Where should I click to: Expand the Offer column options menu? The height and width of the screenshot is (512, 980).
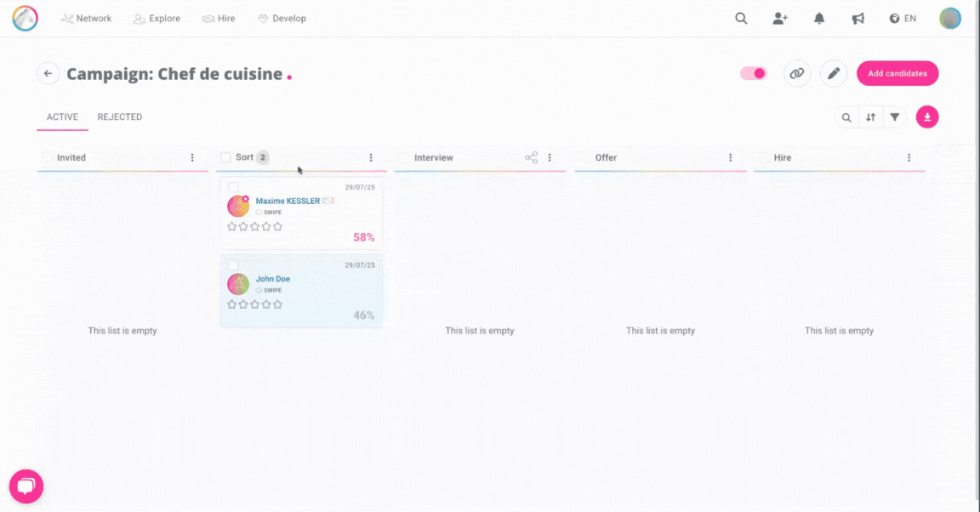[730, 157]
